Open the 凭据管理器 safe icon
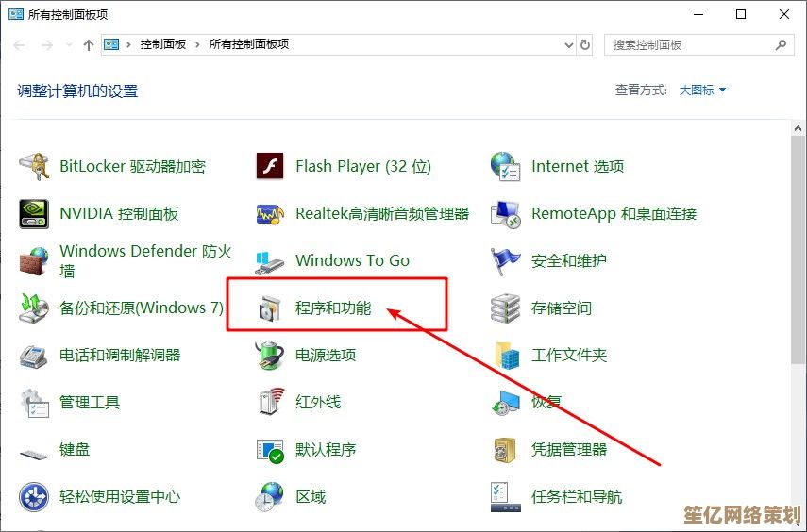Viewport: 807px width, 532px height. coord(506,450)
